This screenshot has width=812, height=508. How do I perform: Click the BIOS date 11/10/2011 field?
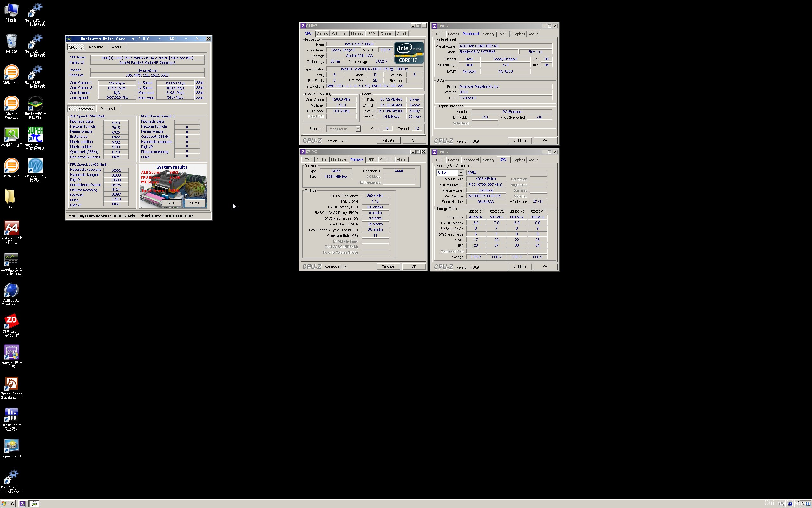tap(505, 98)
